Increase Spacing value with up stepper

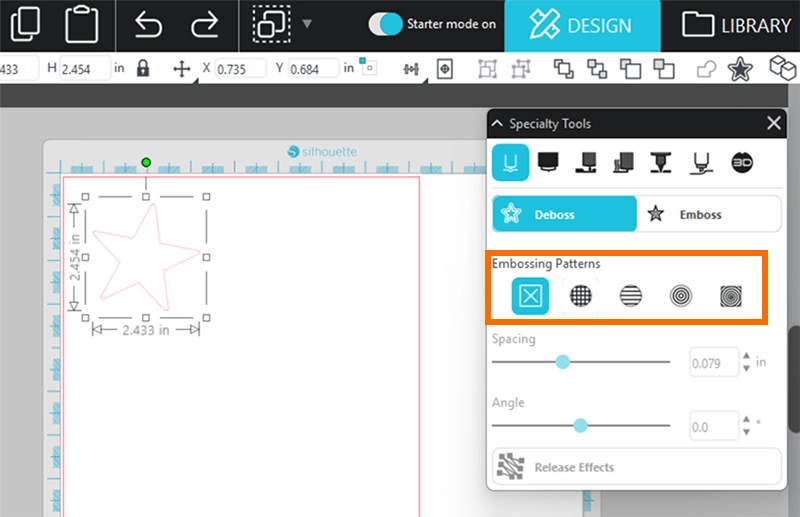tap(746, 355)
